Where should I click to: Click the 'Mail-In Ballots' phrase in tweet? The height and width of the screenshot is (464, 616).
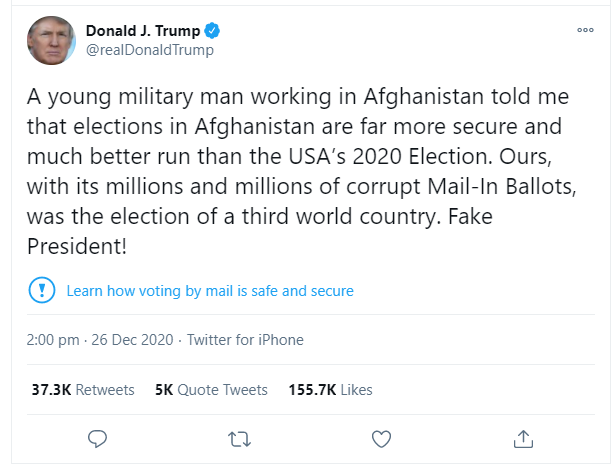[499, 186]
